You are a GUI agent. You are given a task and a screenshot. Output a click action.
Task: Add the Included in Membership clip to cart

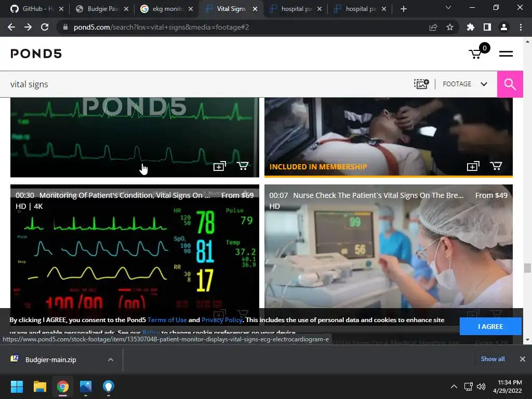pyautogui.click(x=496, y=166)
